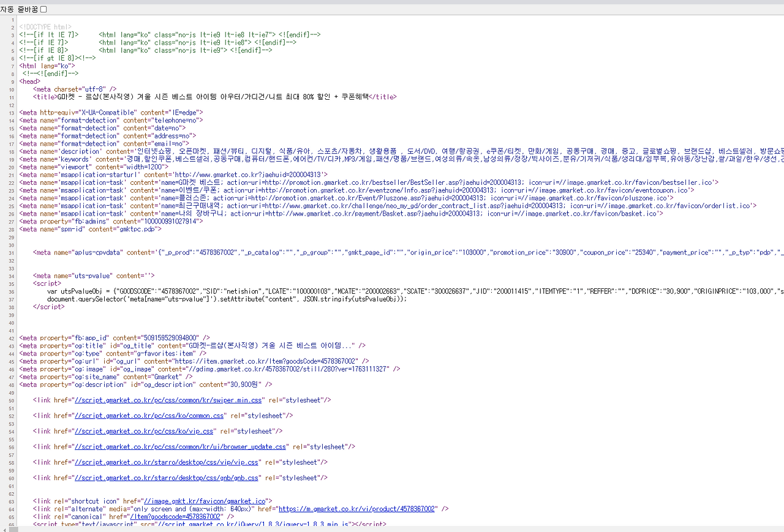Click the og:title meta property line
784x532 pixels.
(192, 345)
